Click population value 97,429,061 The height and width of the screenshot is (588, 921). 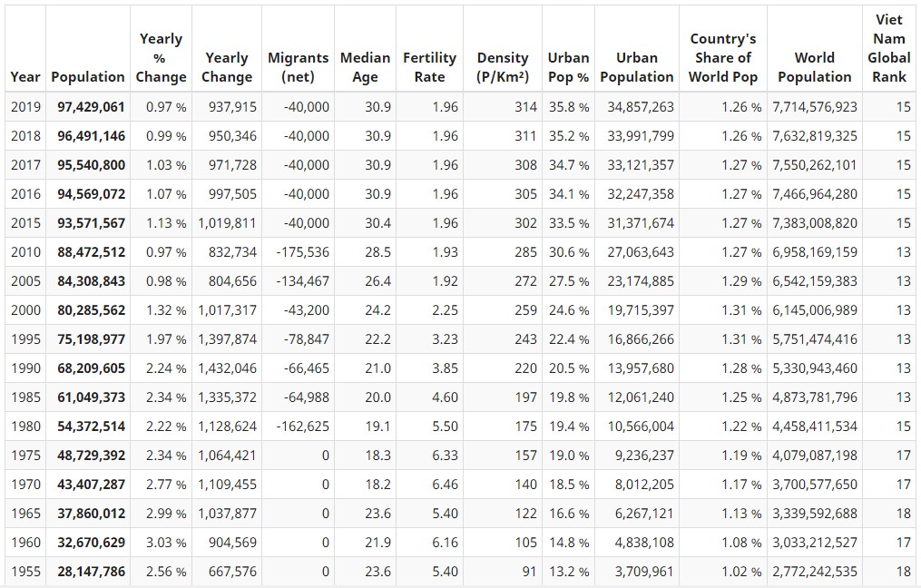(91, 107)
